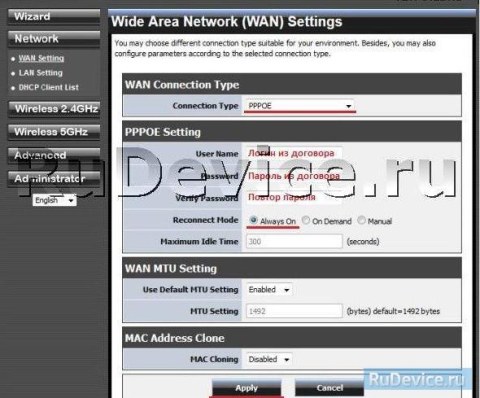Open Wireless 2.4GHz settings menu
This screenshot has width=480, height=398.
(54, 109)
